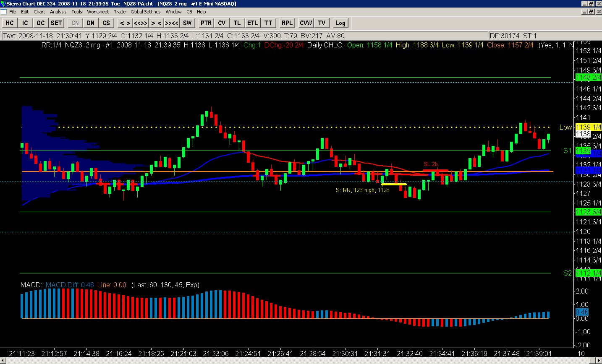The height and width of the screenshot is (364, 602).
Task: Open the Global Settings menu
Action: (x=146, y=12)
